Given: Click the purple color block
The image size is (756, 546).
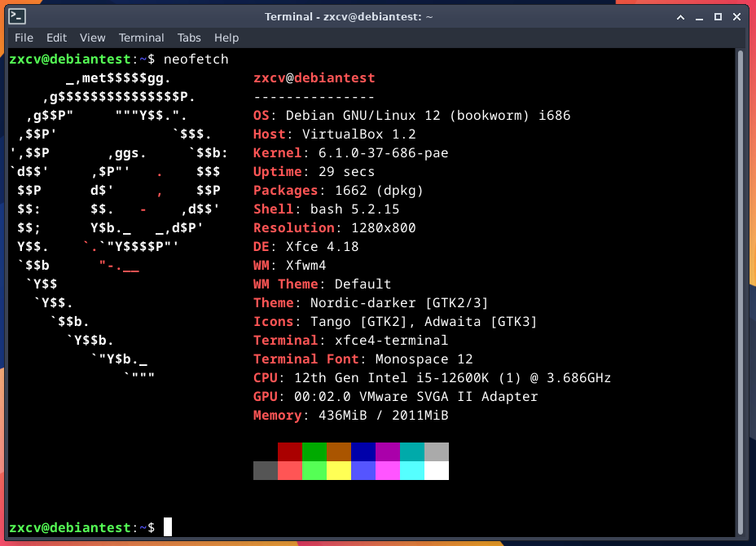Looking at the screenshot, I should tap(388, 452).
